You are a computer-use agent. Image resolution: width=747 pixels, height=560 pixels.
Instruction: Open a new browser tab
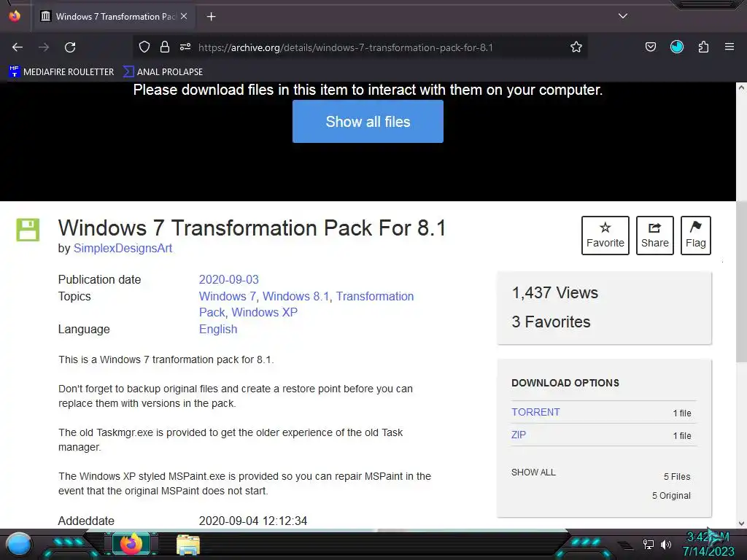(211, 17)
